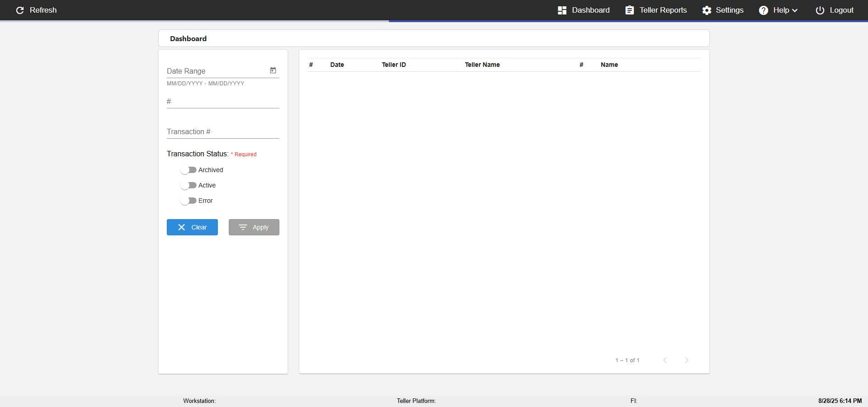868x407 pixels.
Task: Click the Transaction Status label
Action: 198,154
